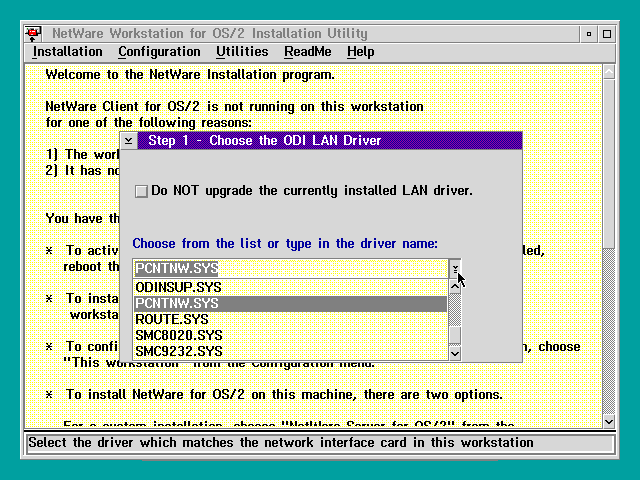Toggle the driver name combo box arrow

click(x=455, y=269)
